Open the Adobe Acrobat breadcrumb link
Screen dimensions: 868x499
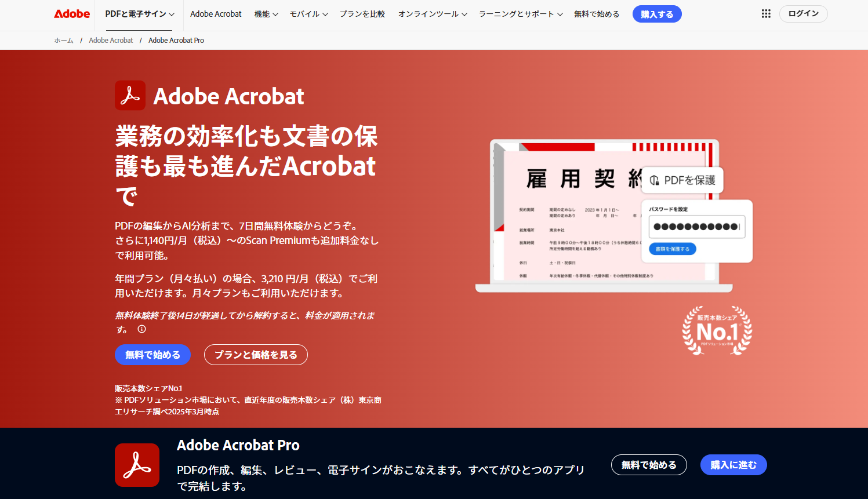click(111, 40)
